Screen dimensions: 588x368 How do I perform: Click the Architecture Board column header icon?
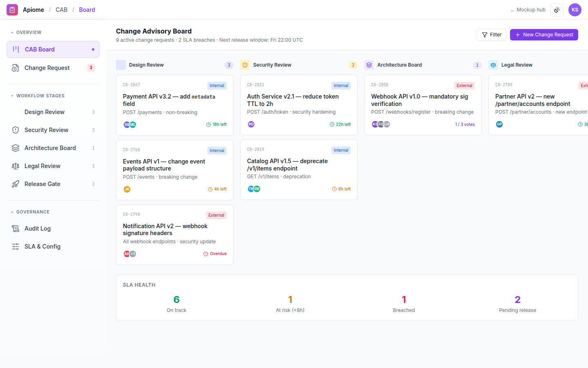[369, 65]
